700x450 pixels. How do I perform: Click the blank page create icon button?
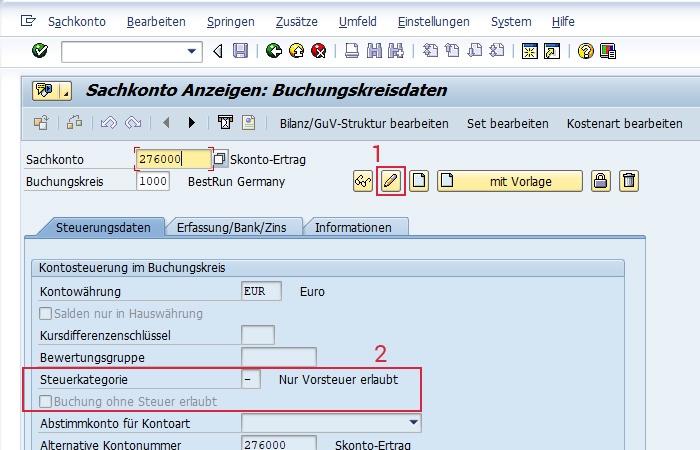click(x=419, y=181)
